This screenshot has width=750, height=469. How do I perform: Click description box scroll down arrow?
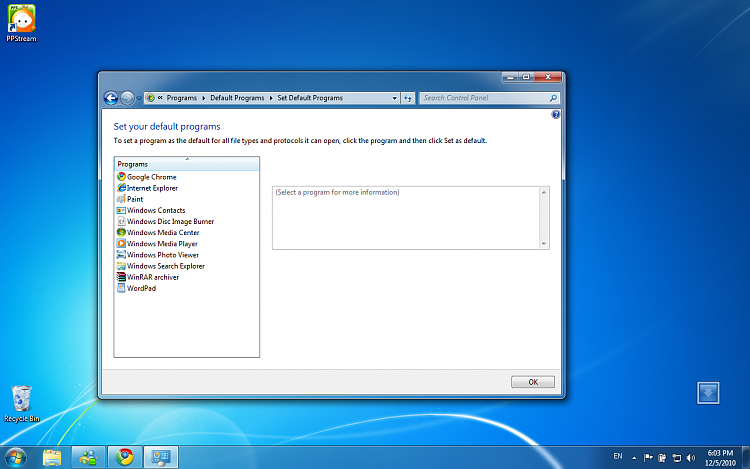click(544, 244)
